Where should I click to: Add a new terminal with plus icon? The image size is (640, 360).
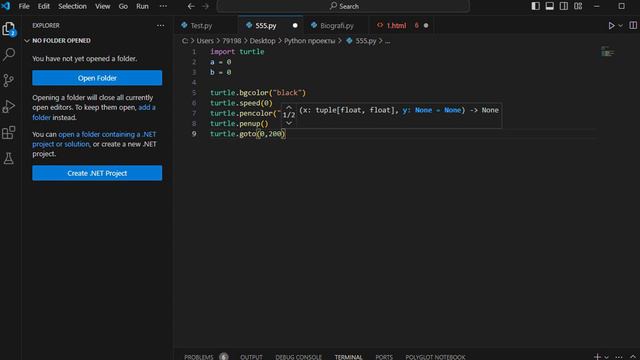pyautogui.click(x=597, y=357)
